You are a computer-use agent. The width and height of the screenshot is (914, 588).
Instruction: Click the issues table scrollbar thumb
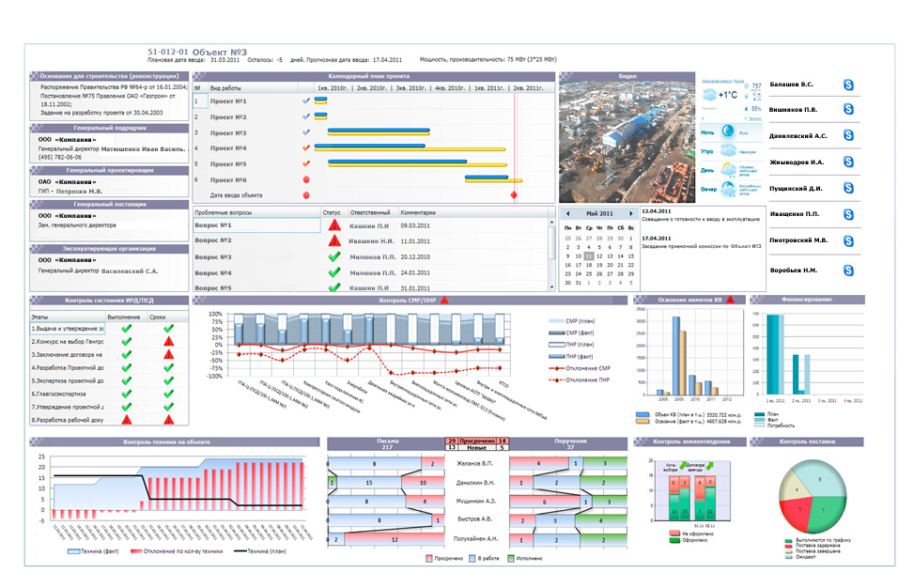[x=551, y=242]
